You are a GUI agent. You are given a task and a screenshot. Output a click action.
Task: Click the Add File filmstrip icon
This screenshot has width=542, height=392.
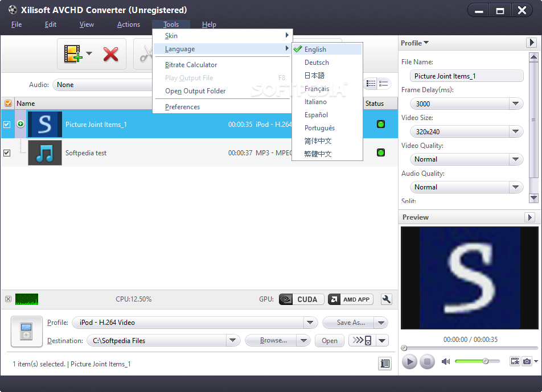(x=73, y=54)
